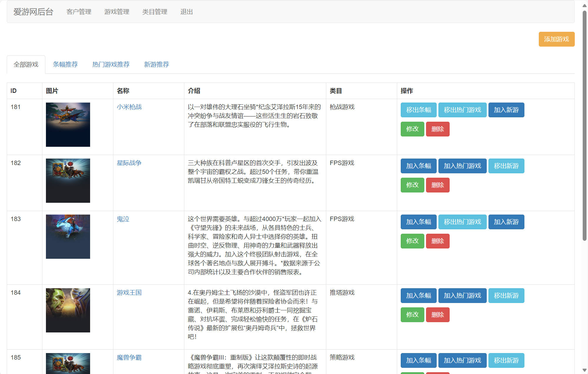This screenshot has height=374, width=588.
Task: Open the 类目管理 menu item
Action: click(x=154, y=11)
